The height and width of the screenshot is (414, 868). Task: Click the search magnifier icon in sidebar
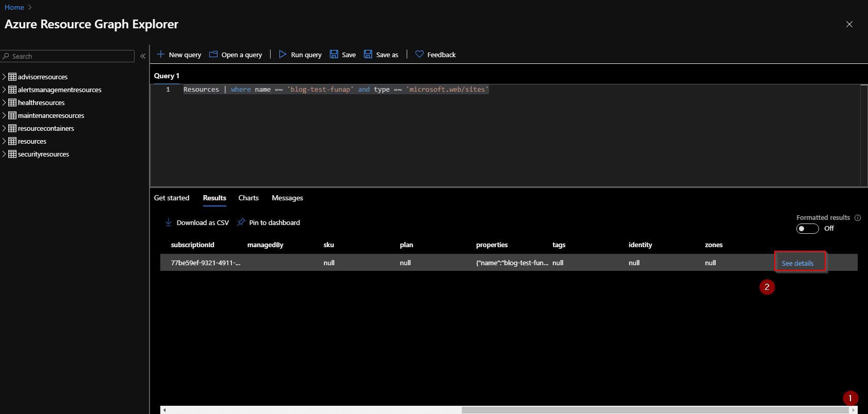click(6, 56)
